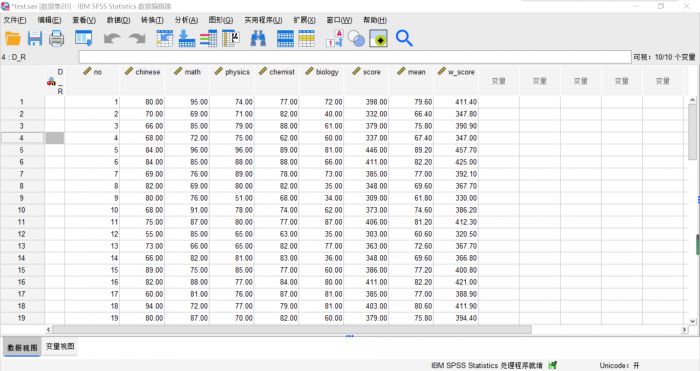Print using the printer icon
The height and width of the screenshot is (371, 700).
[x=56, y=38]
